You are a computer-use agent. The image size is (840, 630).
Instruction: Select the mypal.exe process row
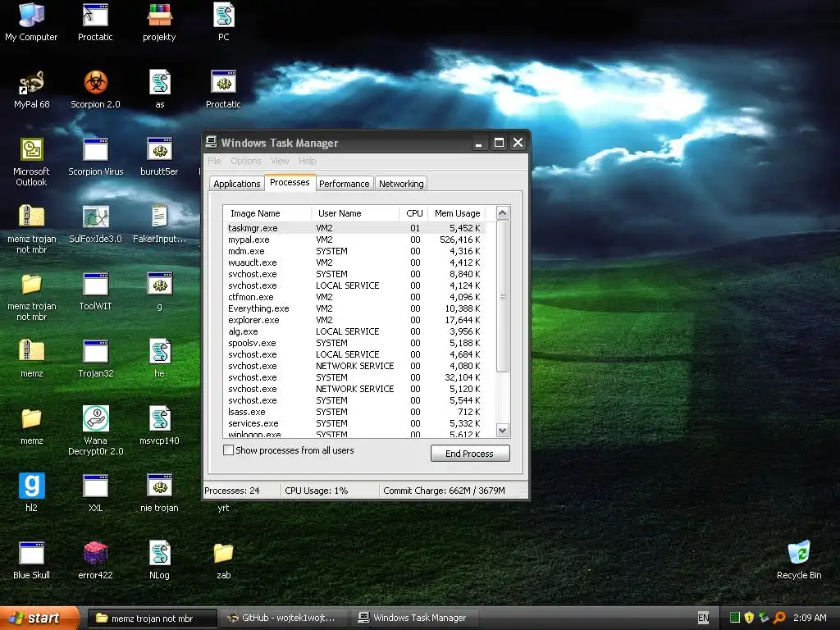(354, 240)
